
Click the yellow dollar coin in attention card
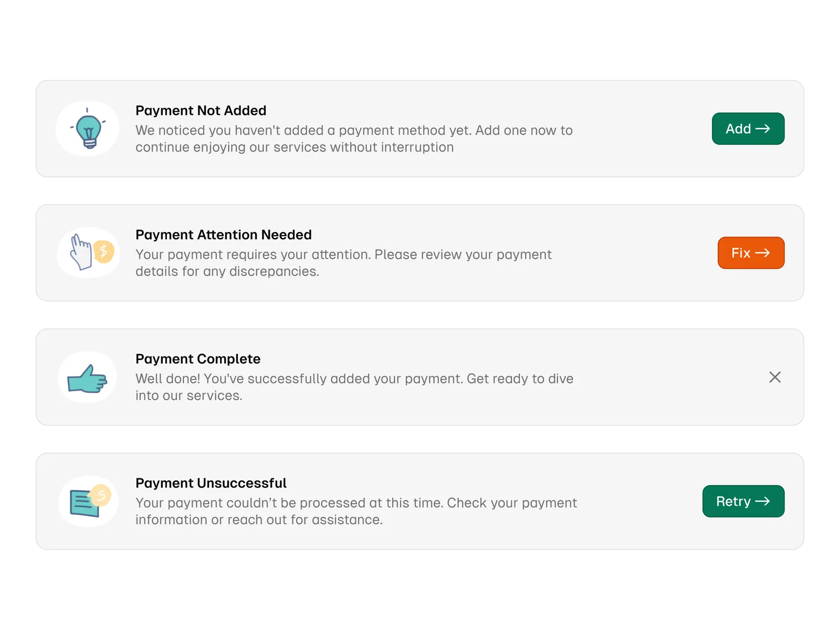(104, 251)
